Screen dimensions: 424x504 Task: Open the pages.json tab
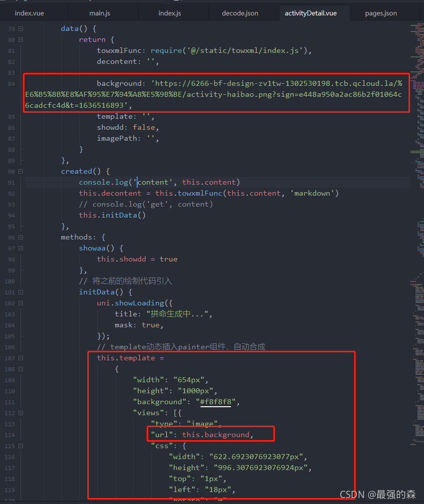click(381, 13)
